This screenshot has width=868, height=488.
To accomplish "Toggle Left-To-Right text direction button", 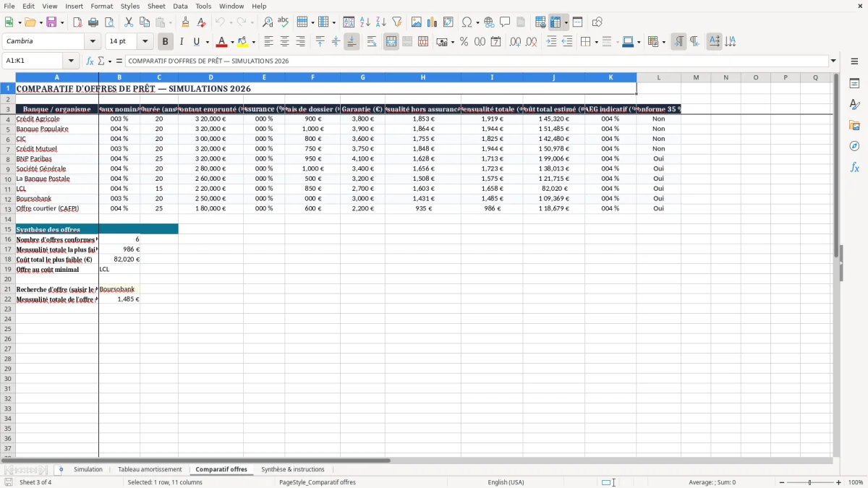I will click(678, 42).
